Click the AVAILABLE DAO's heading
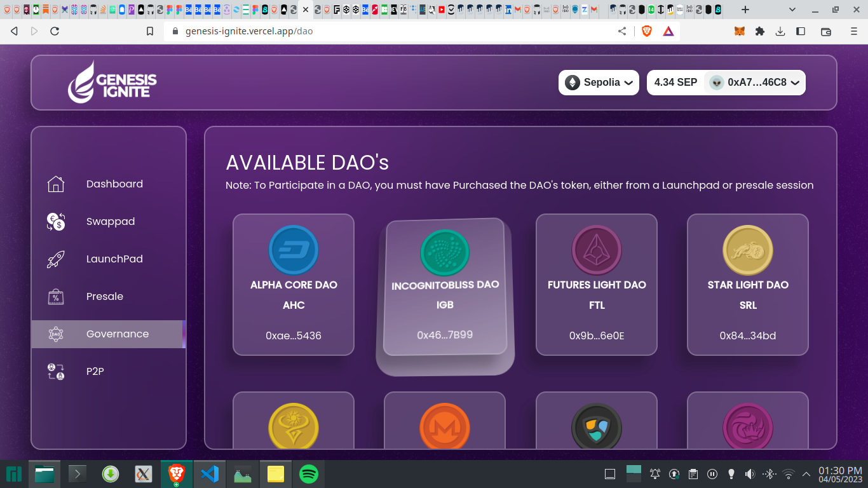This screenshot has width=868, height=488. tap(308, 163)
